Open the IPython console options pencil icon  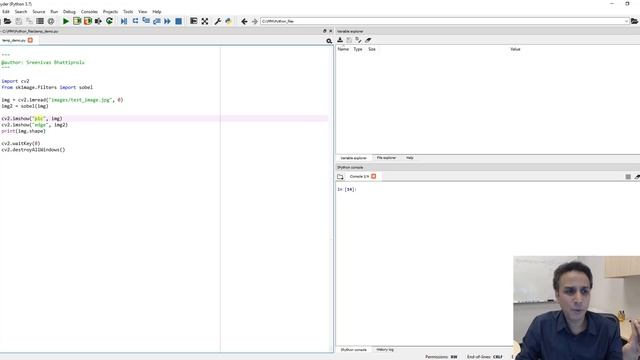tap(637, 177)
